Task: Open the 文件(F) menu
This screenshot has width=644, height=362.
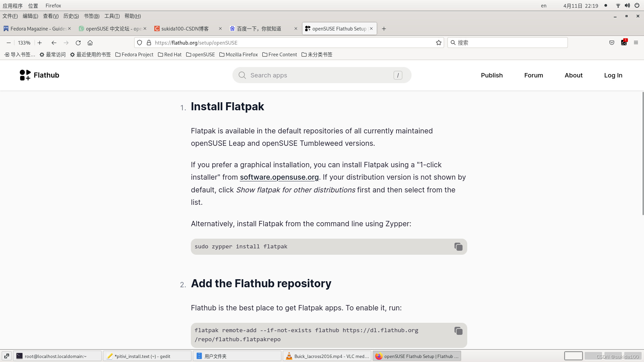Action: tap(10, 16)
